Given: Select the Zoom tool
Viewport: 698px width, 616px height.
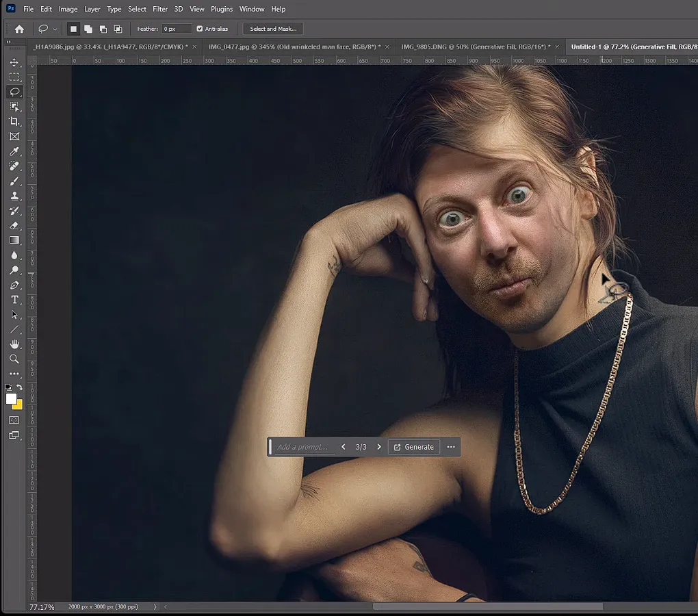Looking at the screenshot, I should (x=14, y=359).
